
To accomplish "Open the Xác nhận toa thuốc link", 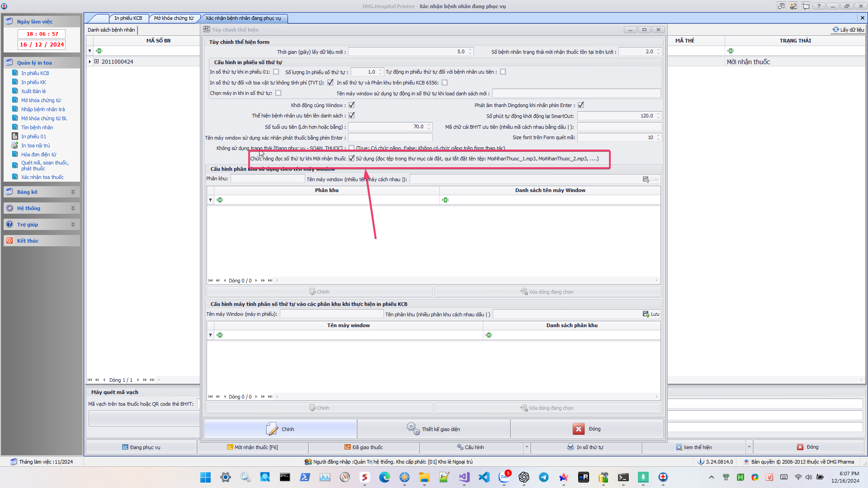I will click(x=42, y=177).
